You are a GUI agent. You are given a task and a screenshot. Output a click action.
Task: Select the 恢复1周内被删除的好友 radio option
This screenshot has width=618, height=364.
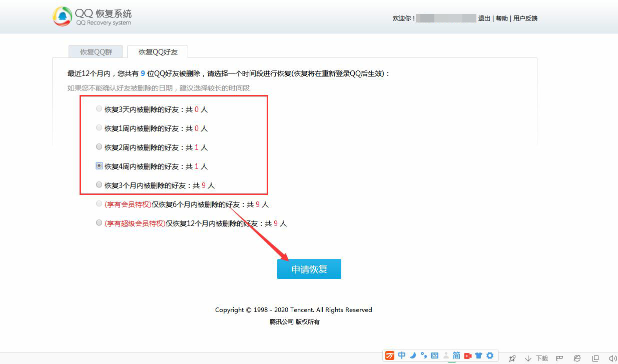99,127
